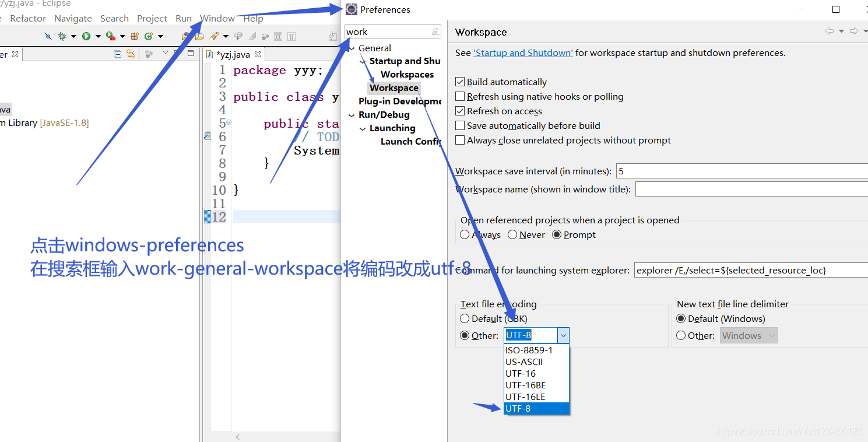
Task: Choose ISO-8859-1 from encoding list
Action: tap(536, 350)
